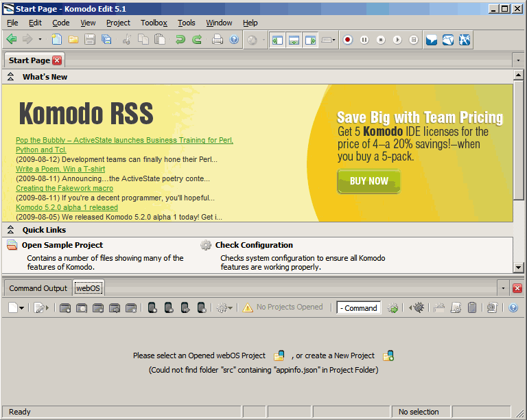Screen dimensions: 527x420
Task: Click the grayed globe browser preview icon
Action: pos(252,40)
